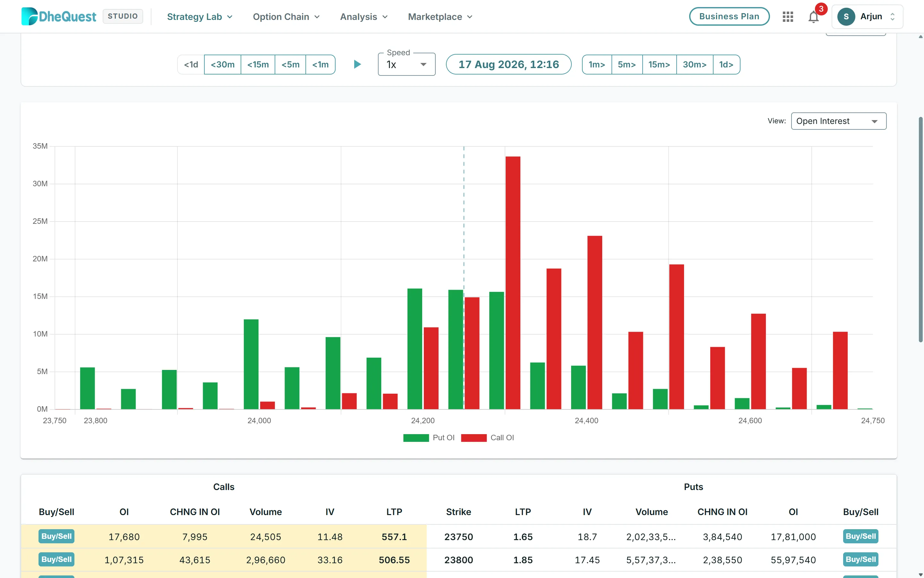Step forward one minute with 1m>
Viewport: 924px width, 578px height.
coord(597,65)
